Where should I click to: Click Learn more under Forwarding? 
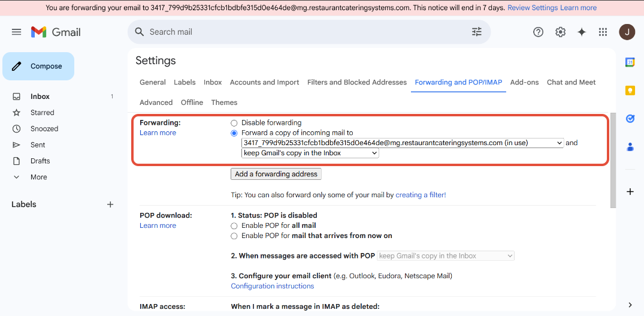click(158, 133)
